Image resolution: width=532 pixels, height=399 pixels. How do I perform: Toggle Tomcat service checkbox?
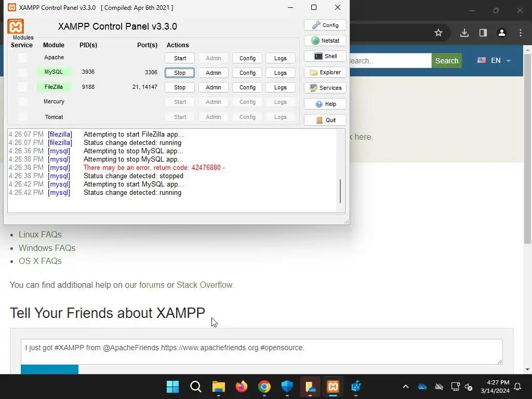pos(23,117)
